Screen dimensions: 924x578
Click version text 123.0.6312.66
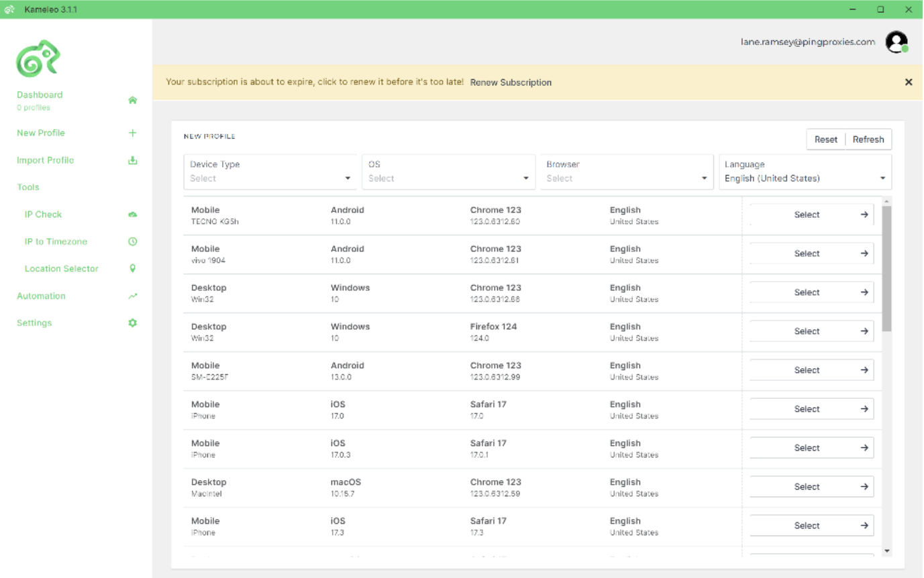(x=495, y=299)
